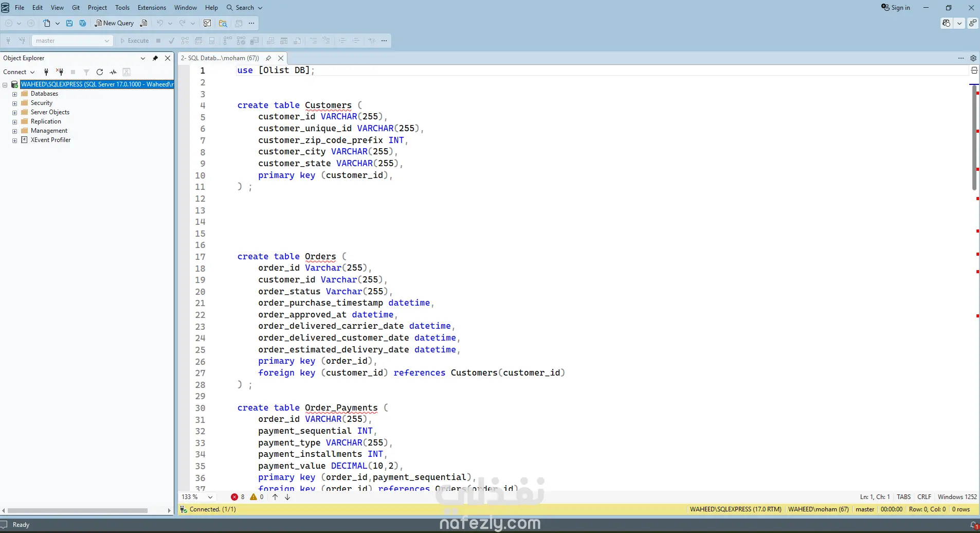The image size is (980, 533).
Task: Click the Find in Files toolbar icon
Action: pos(223,23)
